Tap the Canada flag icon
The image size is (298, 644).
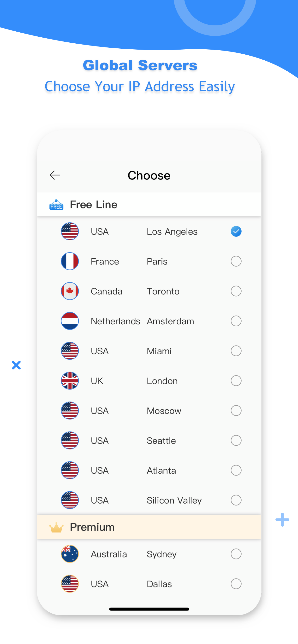coord(70,291)
